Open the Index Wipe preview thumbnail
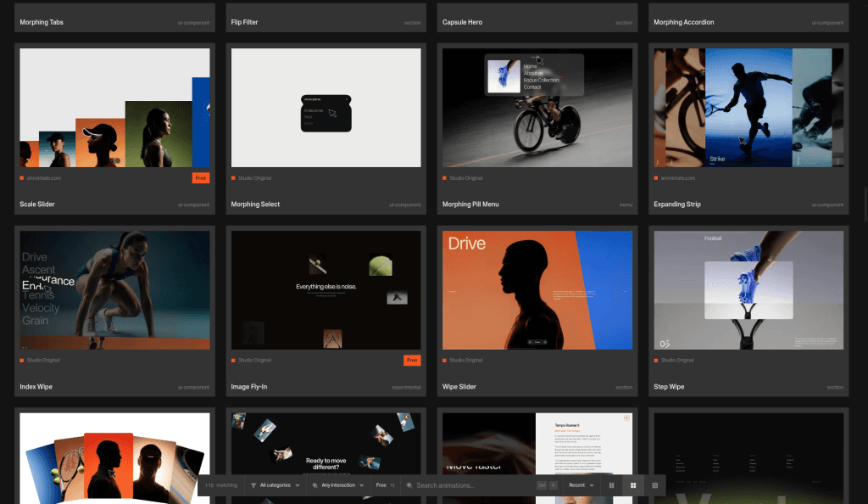Screen dimensions: 868x504 [114, 290]
